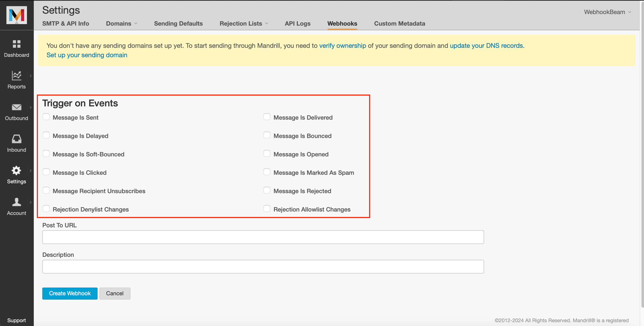The height and width of the screenshot is (326, 644).
Task: Go to the Outbound envelope icon
Action: point(16,107)
